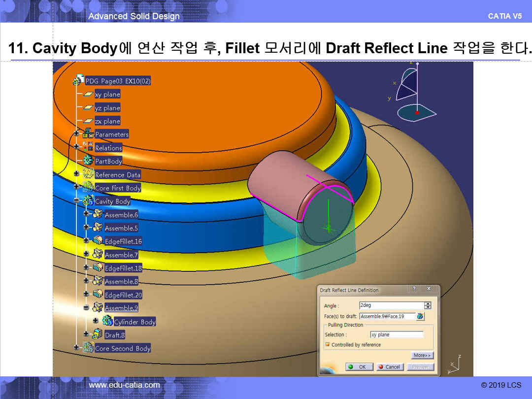Collapse the Assemble.9 tree node

(x=86, y=308)
